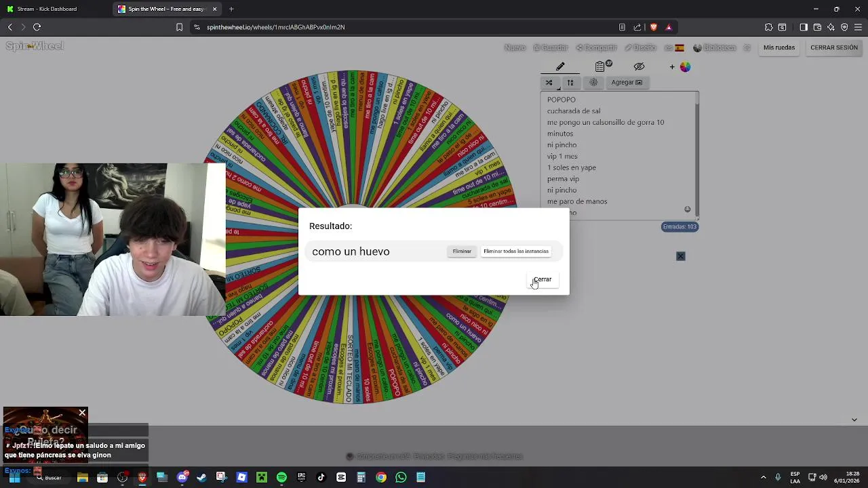Image resolution: width=868 pixels, height=488 pixels.
Task: Open the pencil edit entries tab
Action: 560,66
